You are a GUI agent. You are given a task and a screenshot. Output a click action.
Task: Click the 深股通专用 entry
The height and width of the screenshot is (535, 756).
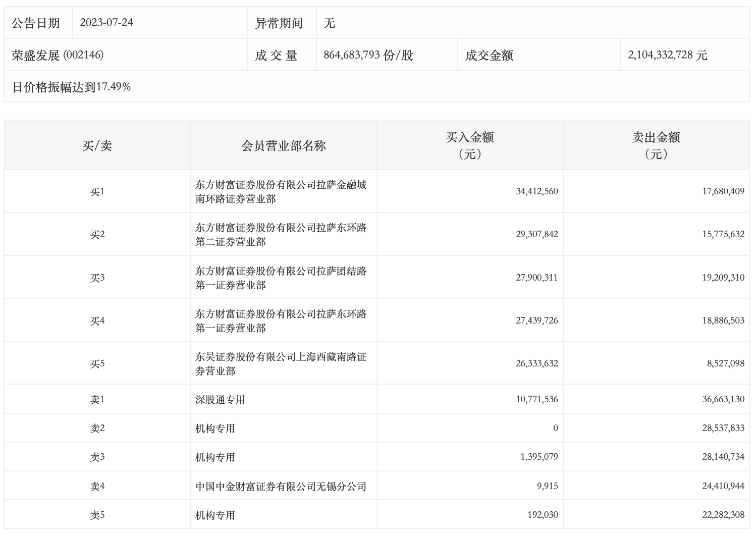pos(220,400)
